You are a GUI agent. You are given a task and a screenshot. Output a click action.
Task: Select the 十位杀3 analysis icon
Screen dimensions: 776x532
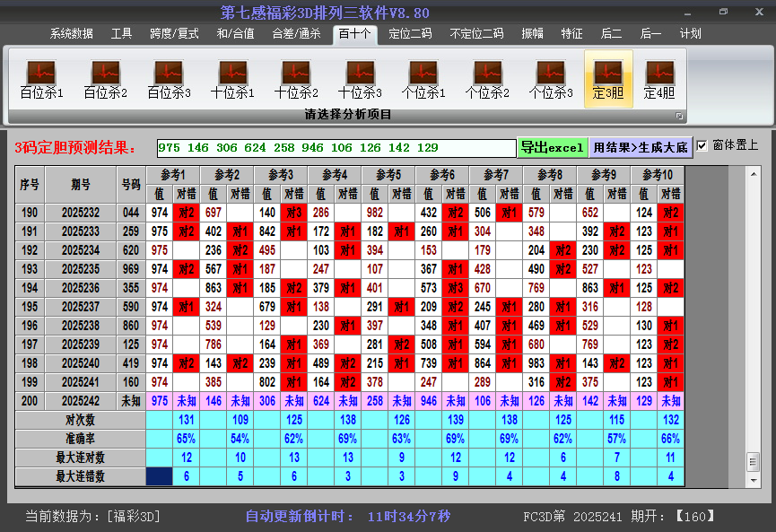[x=360, y=79]
